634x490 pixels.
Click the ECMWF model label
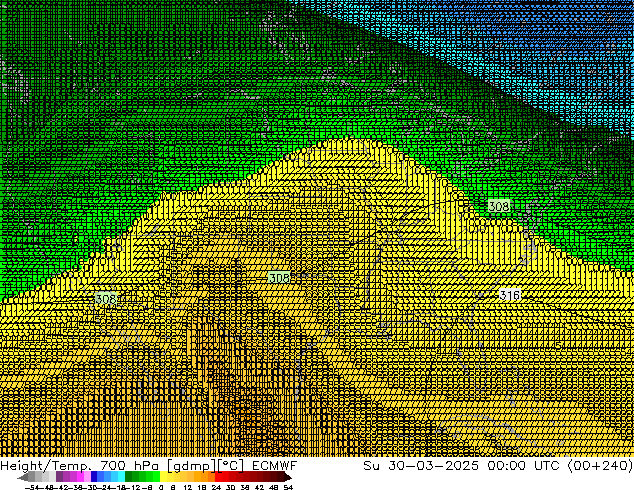point(275,466)
